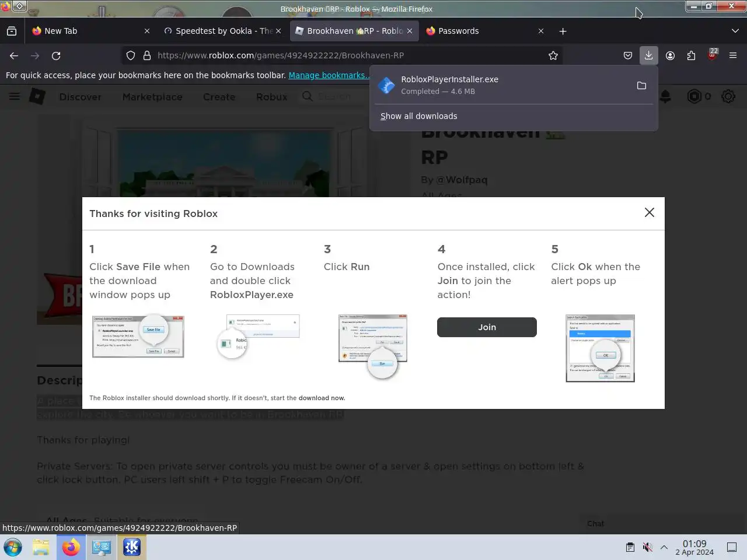
Task: Open a new tab with the plus button
Action: [563, 31]
